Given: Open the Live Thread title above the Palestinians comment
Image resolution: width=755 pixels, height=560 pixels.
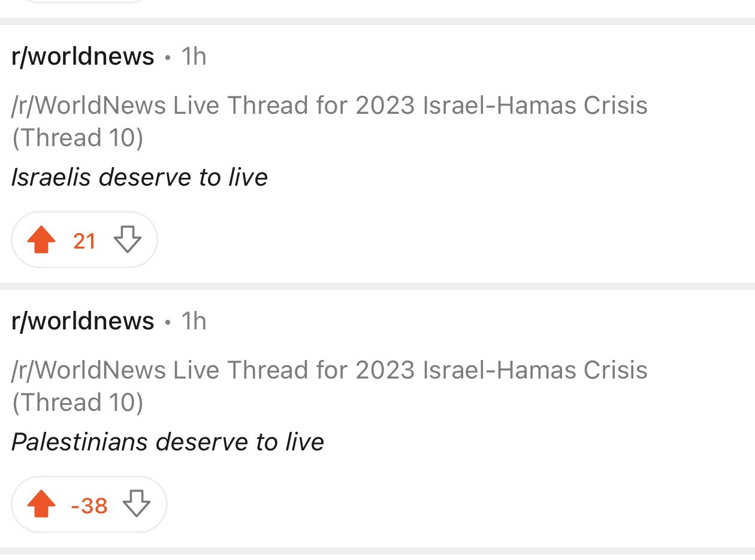Looking at the screenshot, I should (x=329, y=386).
